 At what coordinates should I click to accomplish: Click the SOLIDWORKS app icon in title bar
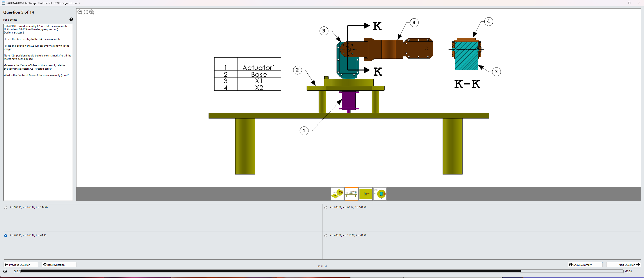(4, 3)
